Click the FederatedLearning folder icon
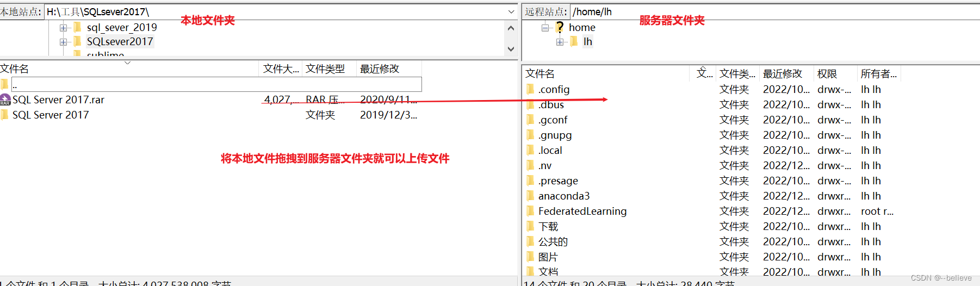Viewport: 980px width, 286px height. 530,211
